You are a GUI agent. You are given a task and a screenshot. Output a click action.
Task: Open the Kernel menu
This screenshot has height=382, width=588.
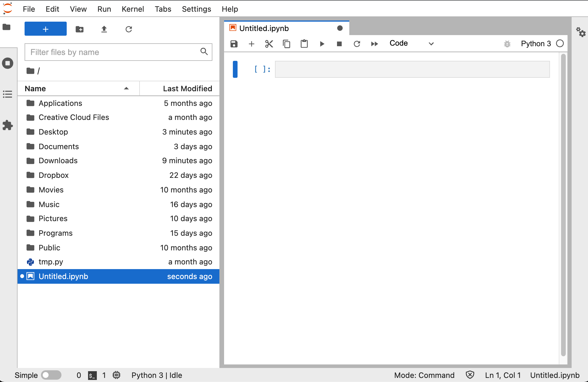133,9
